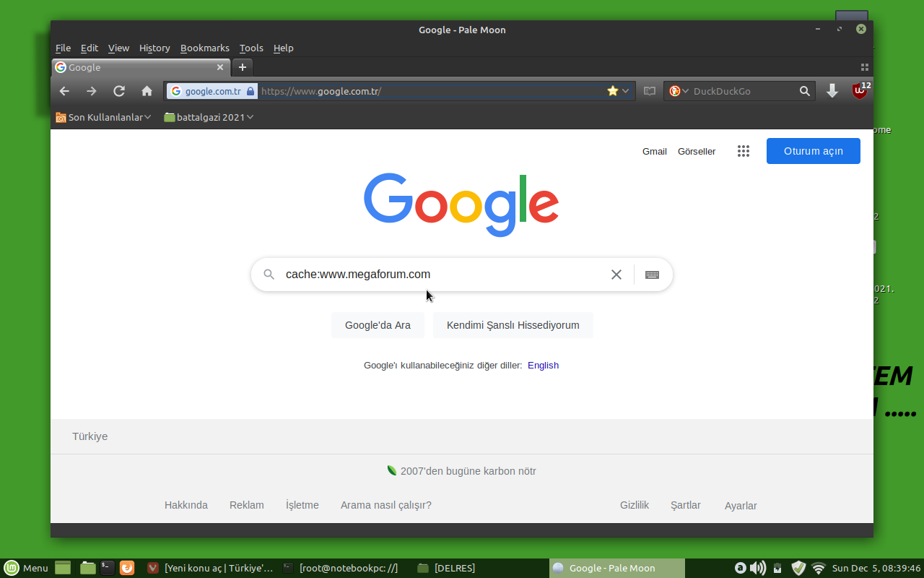Open the clock showing Sun Dec 5
Viewport: 924px width, 578px height.
pyautogui.click(x=876, y=568)
